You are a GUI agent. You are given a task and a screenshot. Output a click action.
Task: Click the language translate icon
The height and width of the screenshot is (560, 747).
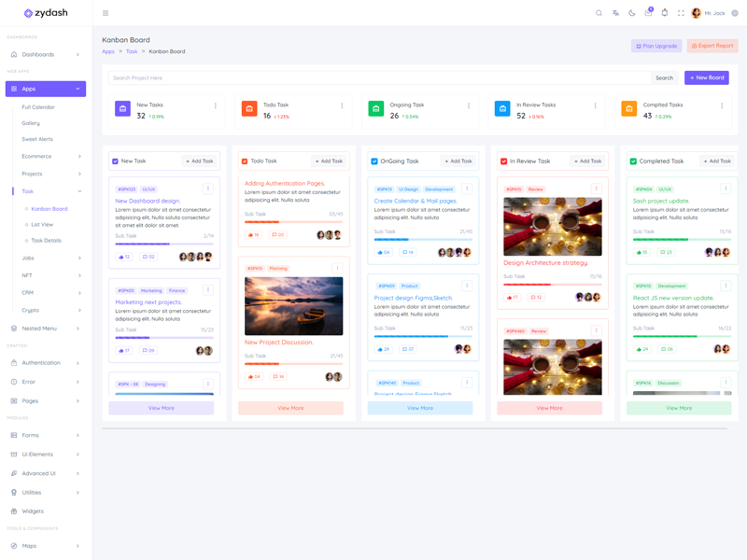tap(615, 13)
